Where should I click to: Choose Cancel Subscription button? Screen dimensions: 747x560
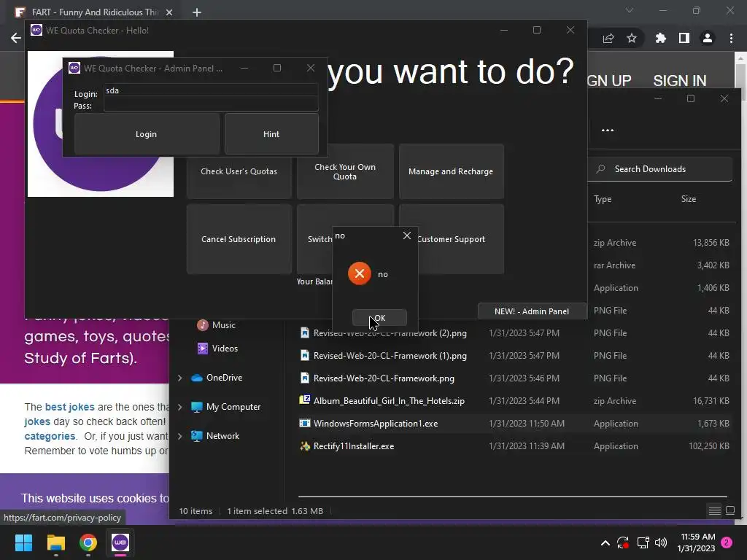tap(239, 239)
